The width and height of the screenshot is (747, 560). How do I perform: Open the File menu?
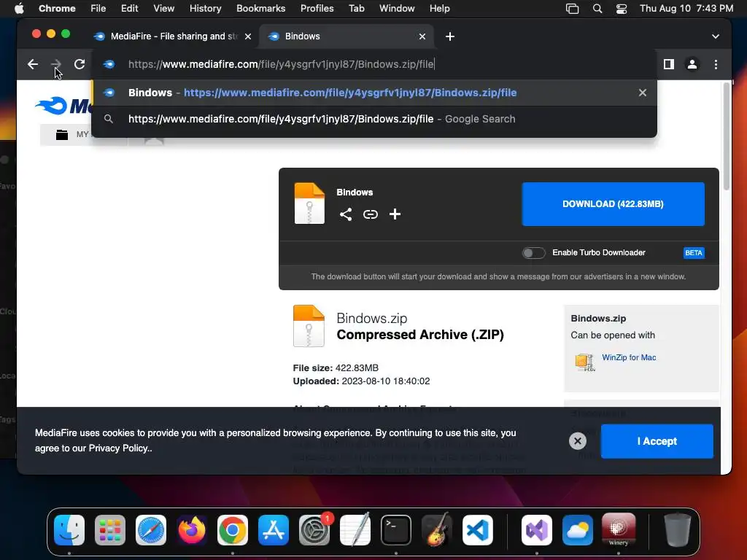pos(98,9)
